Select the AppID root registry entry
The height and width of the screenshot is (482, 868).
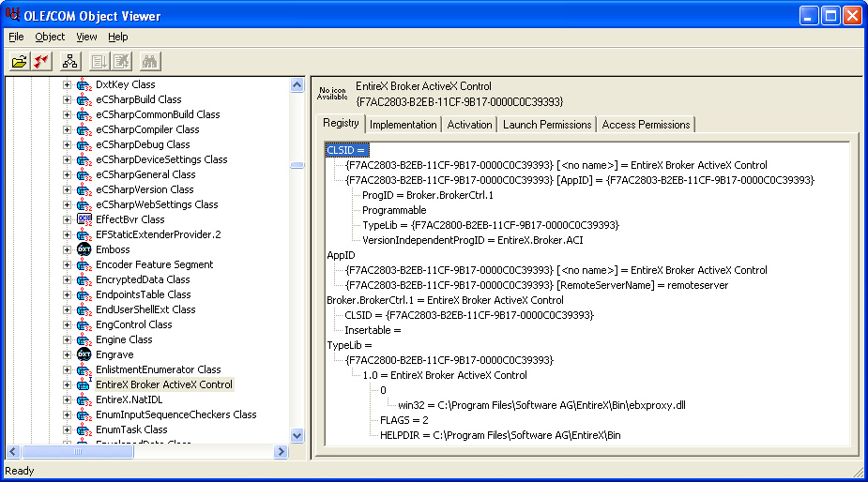coord(341,255)
